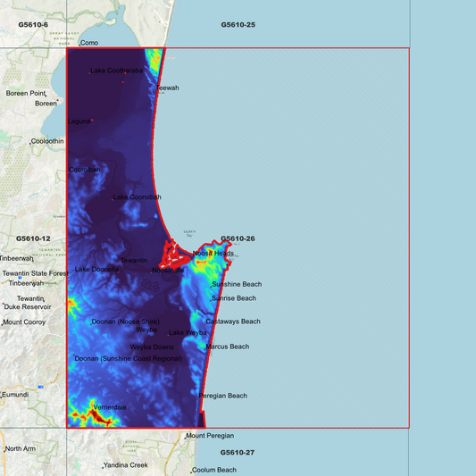Select the Weyba Downs label

[152, 347]
